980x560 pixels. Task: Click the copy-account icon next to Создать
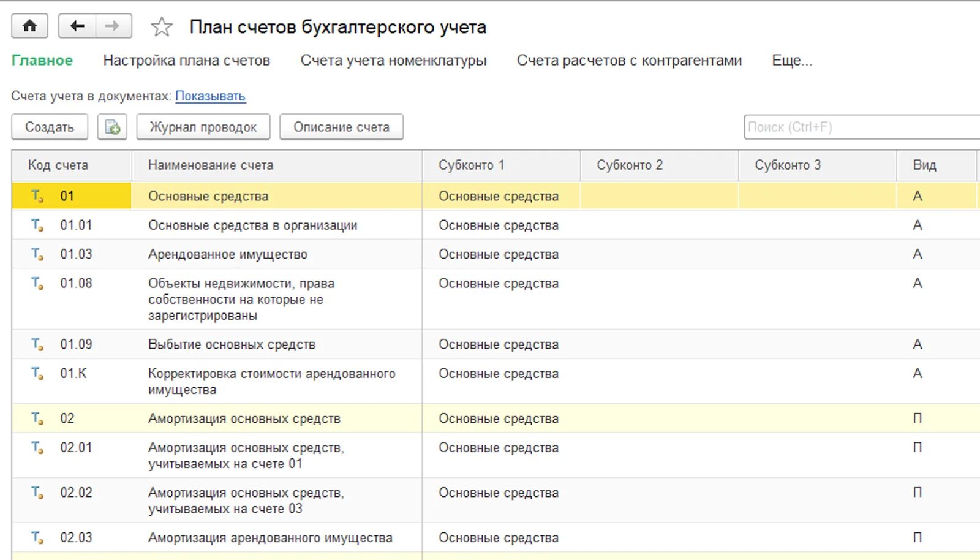[113, 127]
